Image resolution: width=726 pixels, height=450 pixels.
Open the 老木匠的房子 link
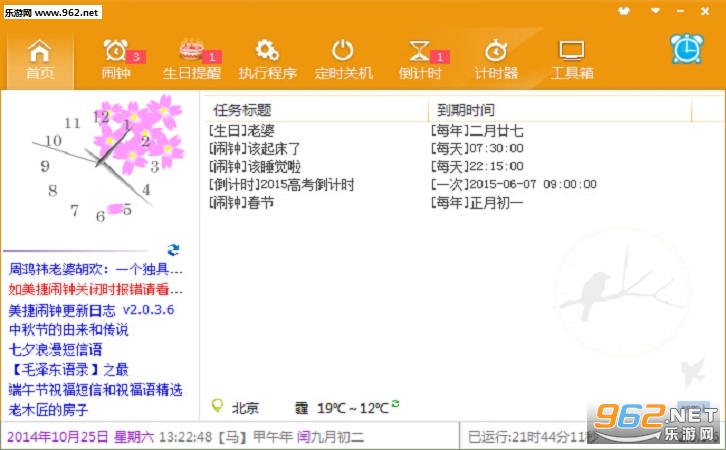pyautogui.click(x=48, y=410)
